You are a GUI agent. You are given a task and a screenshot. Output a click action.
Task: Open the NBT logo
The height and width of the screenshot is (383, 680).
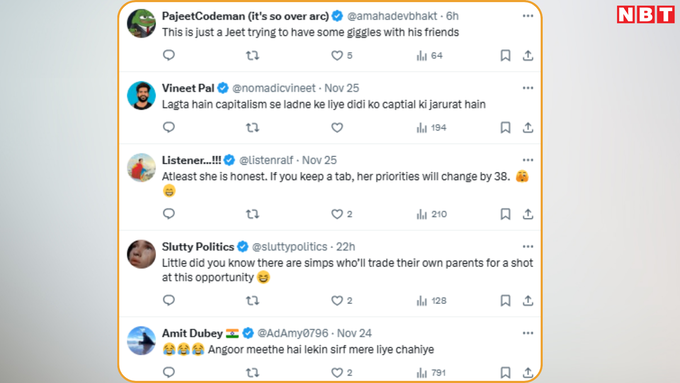click(646, 15)
